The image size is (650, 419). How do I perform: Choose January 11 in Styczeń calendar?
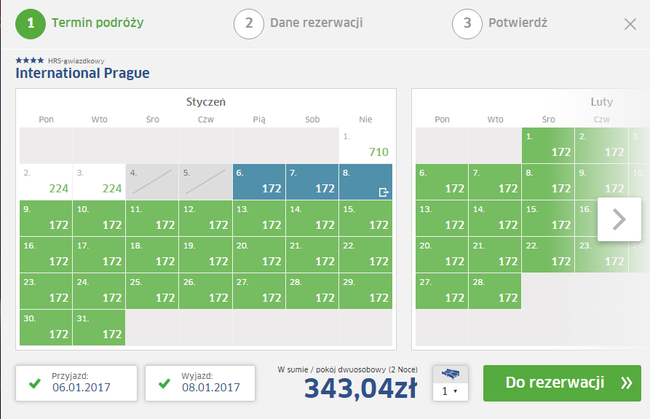[x=152, y=218]
